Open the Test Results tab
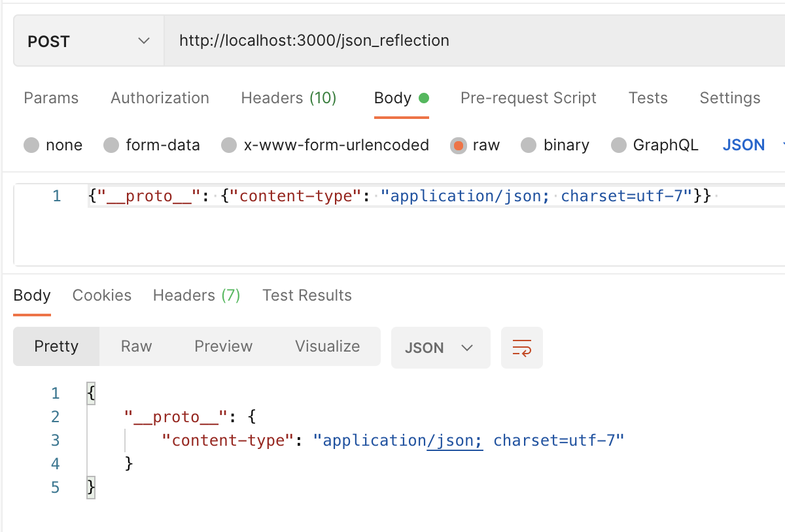Screen dimensions: 785x532 (307, 295)
